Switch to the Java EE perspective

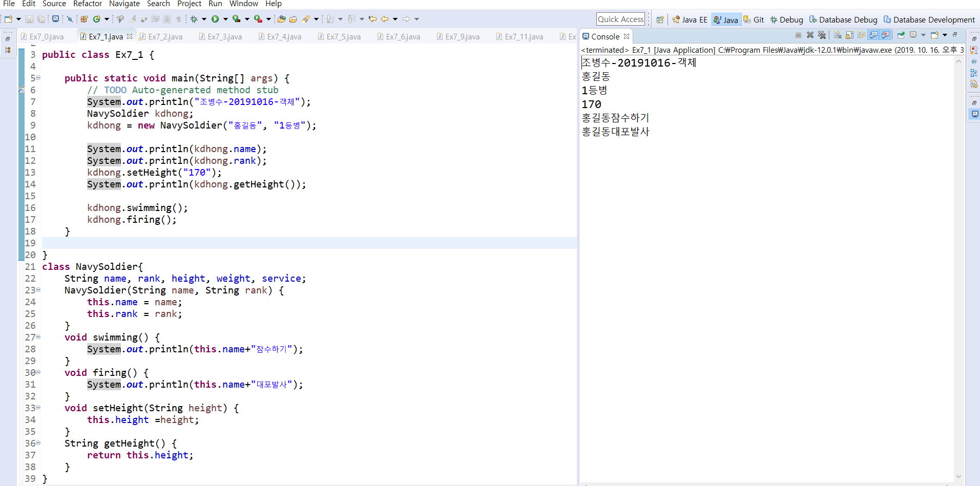coord(690,19)
